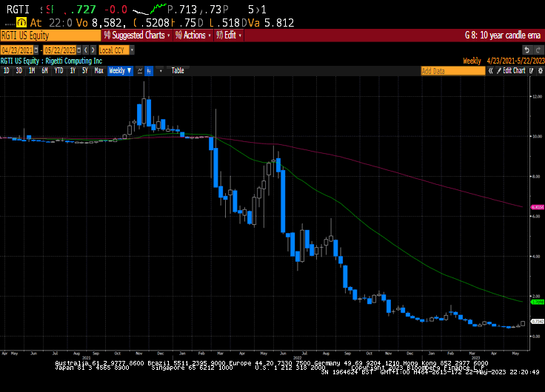545x392 pixels.
Task: Click the redo arrow icon
Action: pyautogui.click(x=538, y=50)
